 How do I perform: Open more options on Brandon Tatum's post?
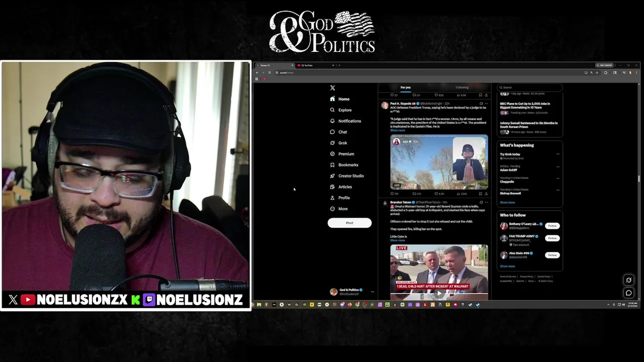click(486, 202)
